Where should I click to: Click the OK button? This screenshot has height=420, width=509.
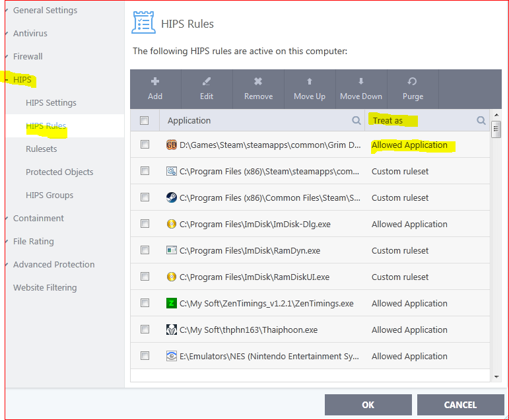click(368, 405)
